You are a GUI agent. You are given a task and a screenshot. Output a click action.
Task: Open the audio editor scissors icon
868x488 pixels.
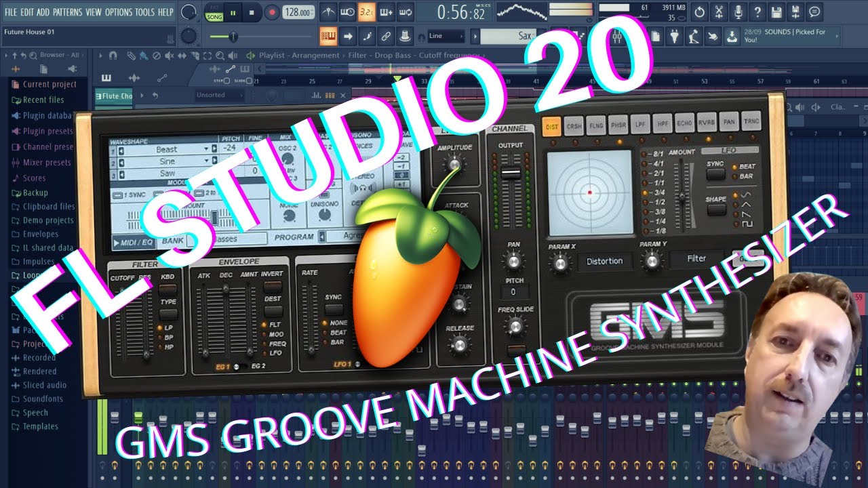click(x=719, y=12)
